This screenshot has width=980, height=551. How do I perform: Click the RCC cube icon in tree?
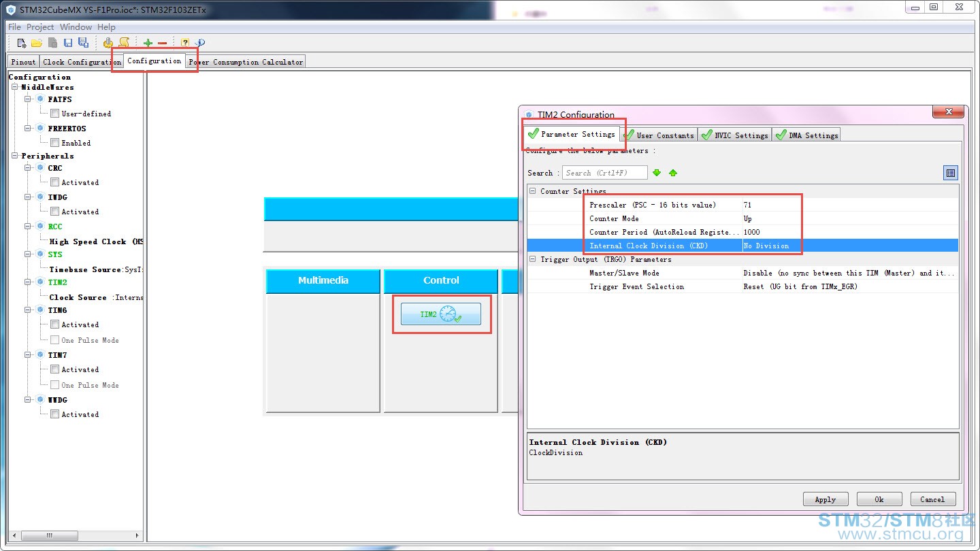pos(40,227)
